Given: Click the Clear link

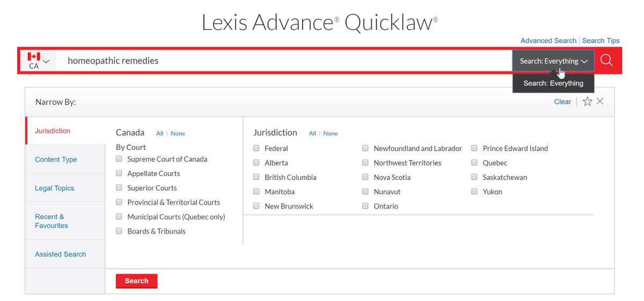Looking at the screenshot, I should pyautogui.click(x=562, y=102).
